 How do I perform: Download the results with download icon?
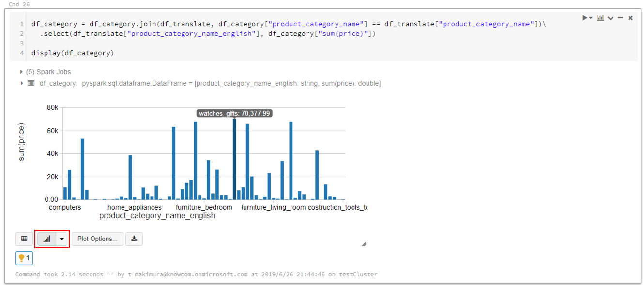pos(134,239)
